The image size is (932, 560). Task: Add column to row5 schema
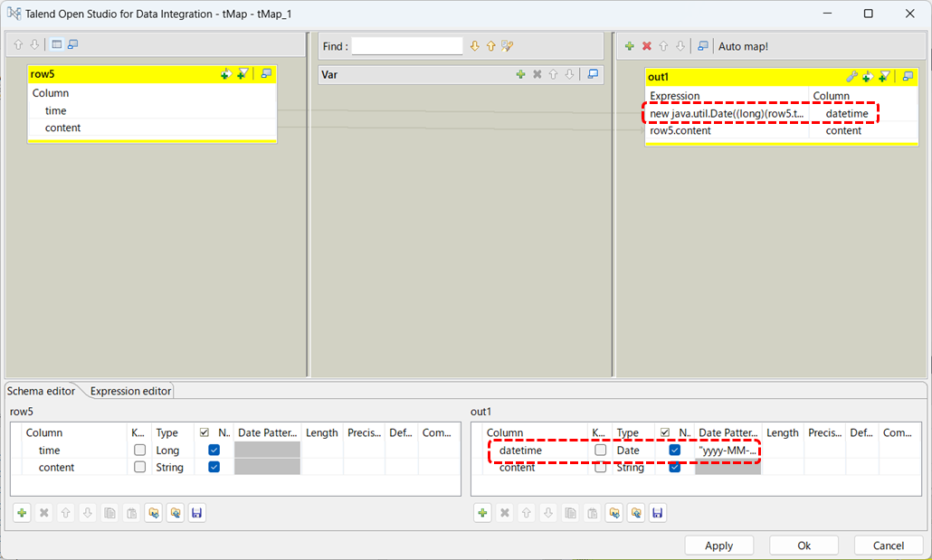pyautogui.click(x=22, y=512)
